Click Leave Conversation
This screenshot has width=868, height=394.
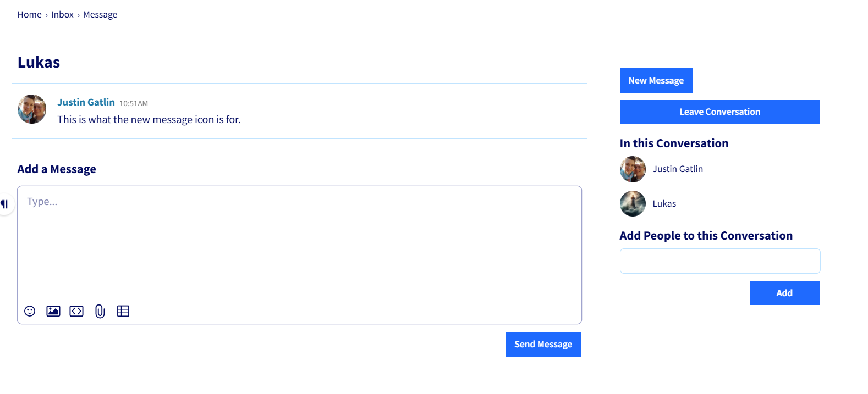coord(719,112)
